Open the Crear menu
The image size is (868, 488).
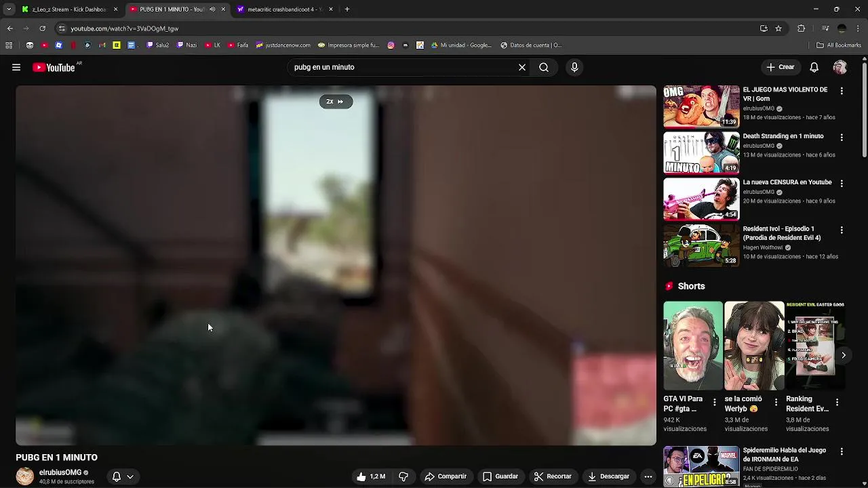click(x=780, y=67)
